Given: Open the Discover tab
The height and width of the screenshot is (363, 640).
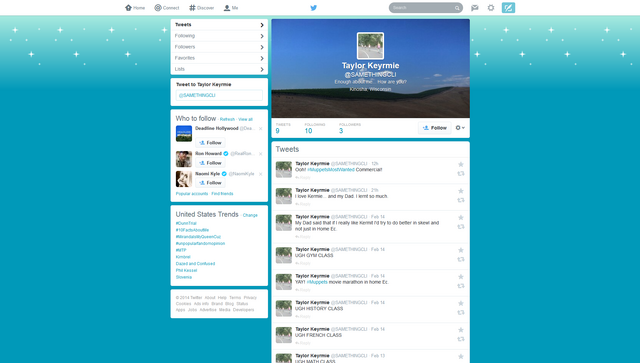Looking at the screenshot, I should tap(202, 8).
